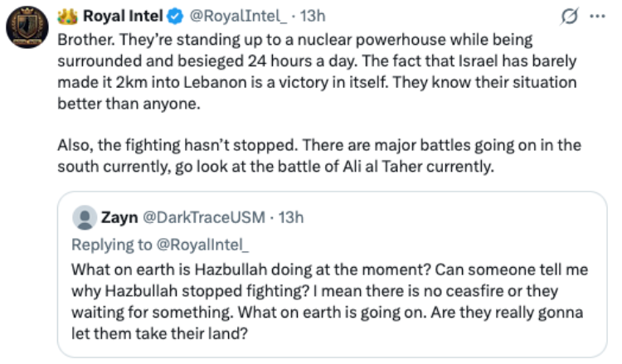Viewport: 622px width, 364px height.
Task: Click the 13h timestamp of main tweet
Action: click(x=313, y=17)
